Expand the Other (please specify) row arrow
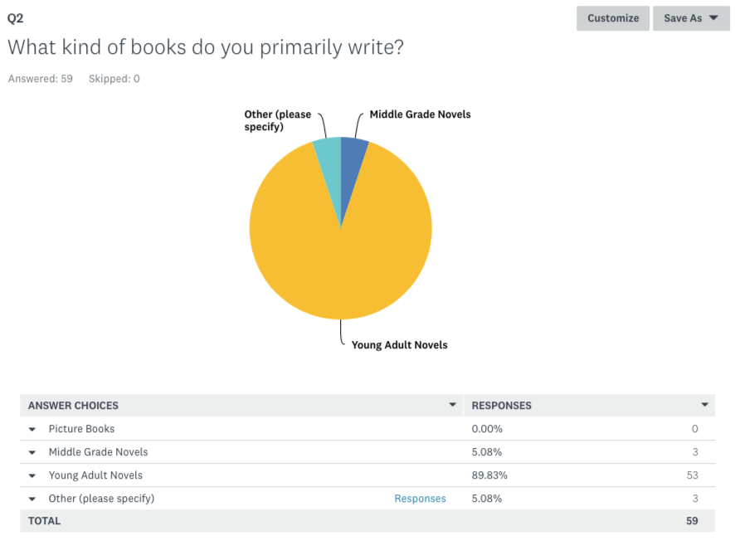 32,499
